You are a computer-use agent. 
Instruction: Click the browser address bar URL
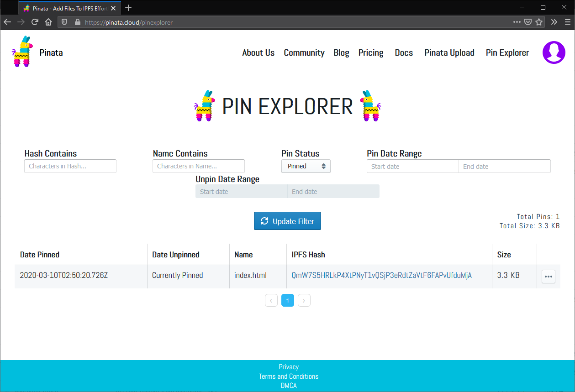pos(129,22)
